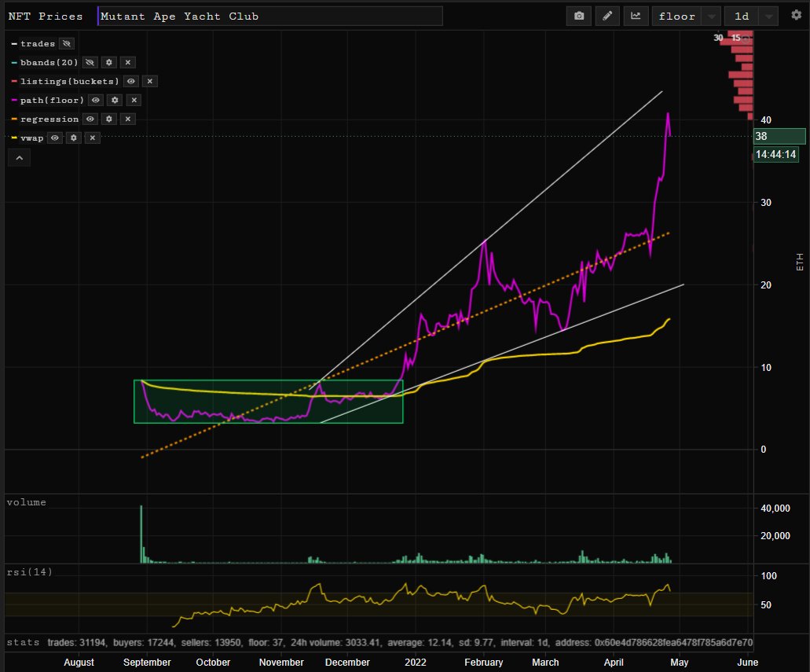Hide the listings(buckets) overlay
Screen dimensions: 810x672
(x=130, y=81)
